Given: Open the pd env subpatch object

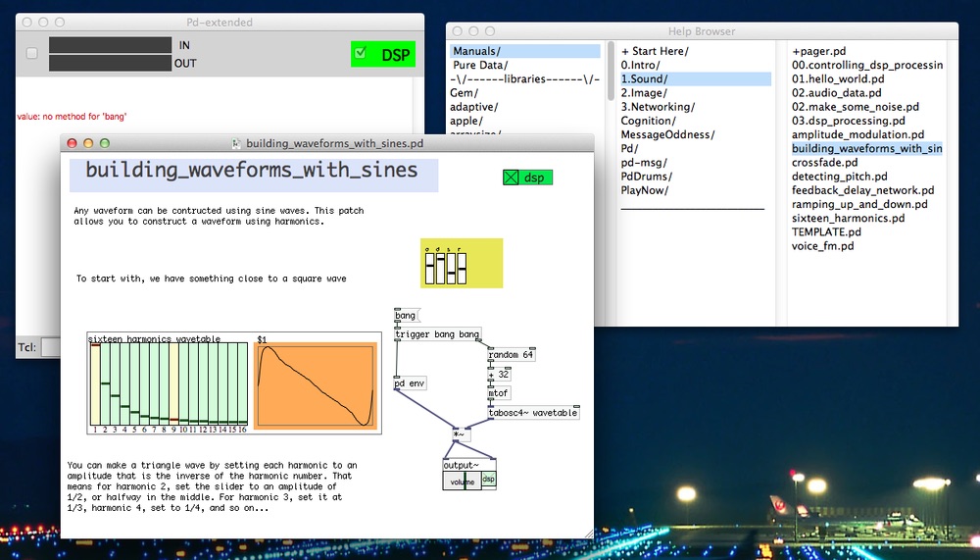Looking at the screenshot, I should [x=410, y=383].
